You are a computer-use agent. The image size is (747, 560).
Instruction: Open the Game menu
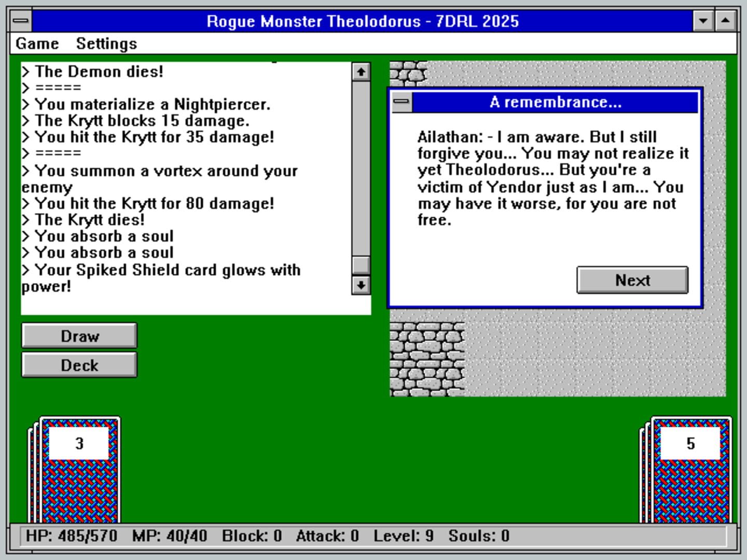37,44
